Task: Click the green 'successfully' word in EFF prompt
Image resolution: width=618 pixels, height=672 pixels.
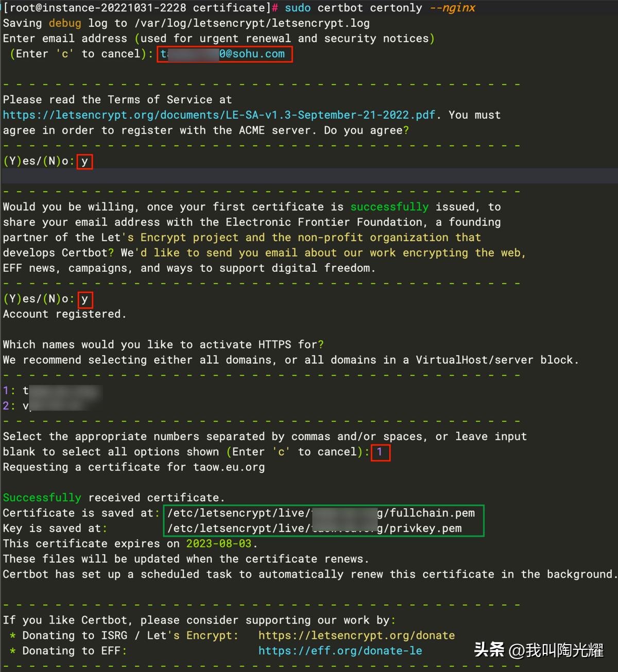Action: [x=389, y=207]
